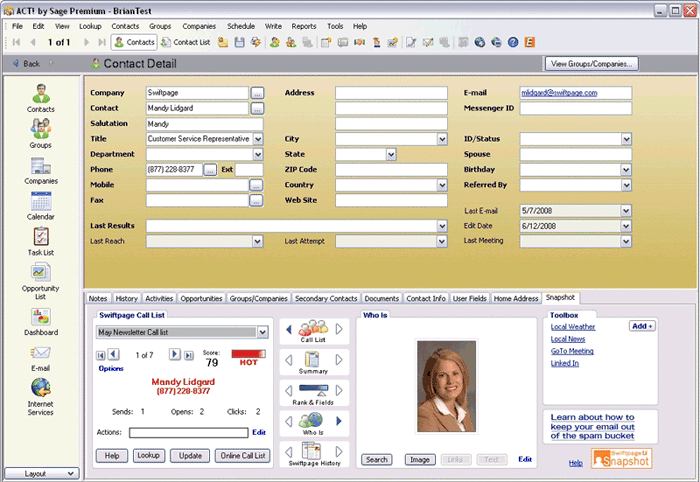Click the Update button
This screenshot has width=700, height=482.
190,456
